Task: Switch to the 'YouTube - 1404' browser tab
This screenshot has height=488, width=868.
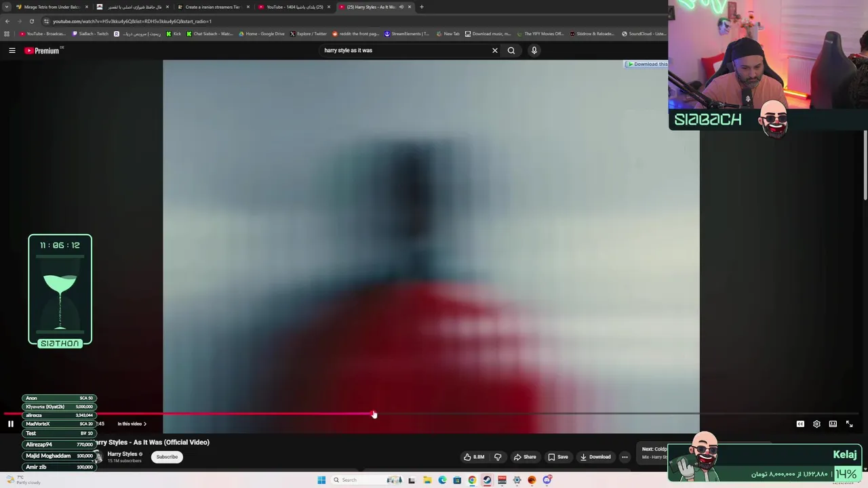Action: click(294, 7)
